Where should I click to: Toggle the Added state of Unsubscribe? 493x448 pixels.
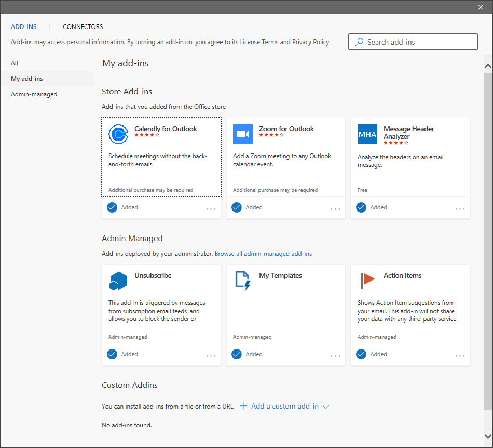[x=112, y=354]
